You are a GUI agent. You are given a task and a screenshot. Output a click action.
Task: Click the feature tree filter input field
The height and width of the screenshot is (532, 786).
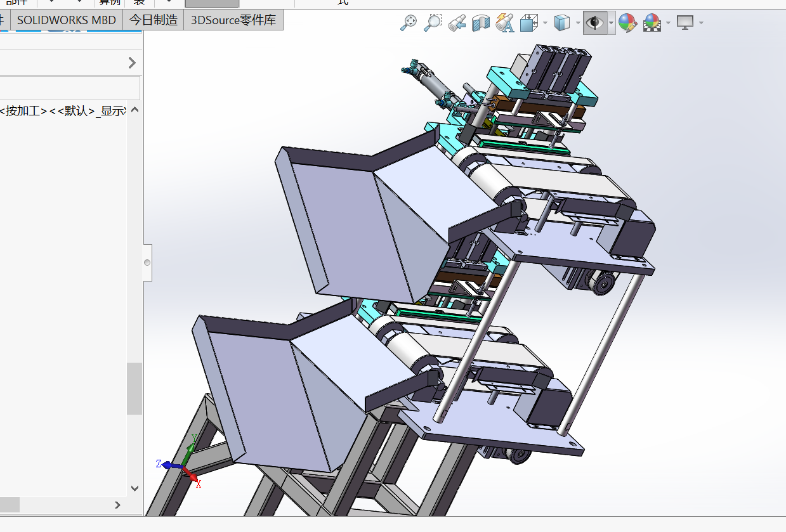click(69, 88)
